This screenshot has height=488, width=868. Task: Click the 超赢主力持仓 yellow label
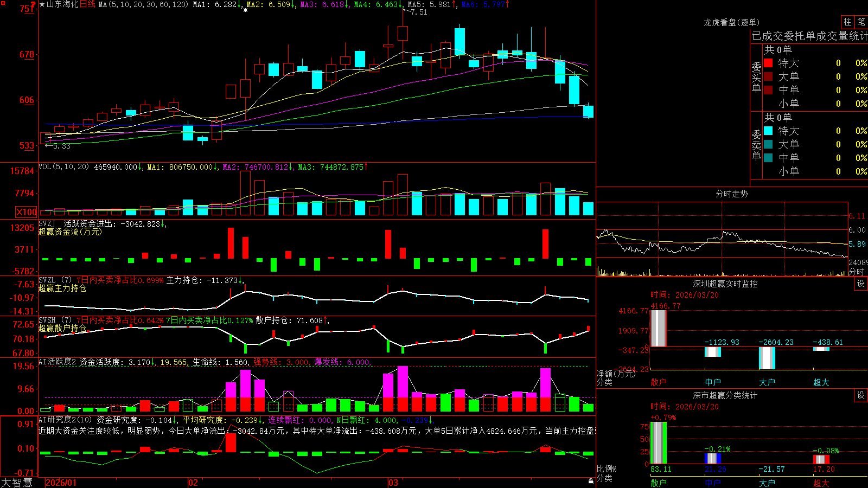[x=62, y=288]
